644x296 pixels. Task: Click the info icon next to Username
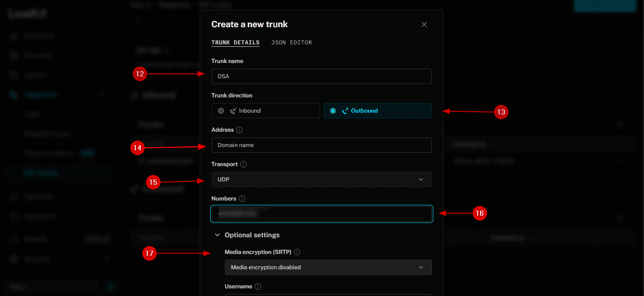pos(258,286)
